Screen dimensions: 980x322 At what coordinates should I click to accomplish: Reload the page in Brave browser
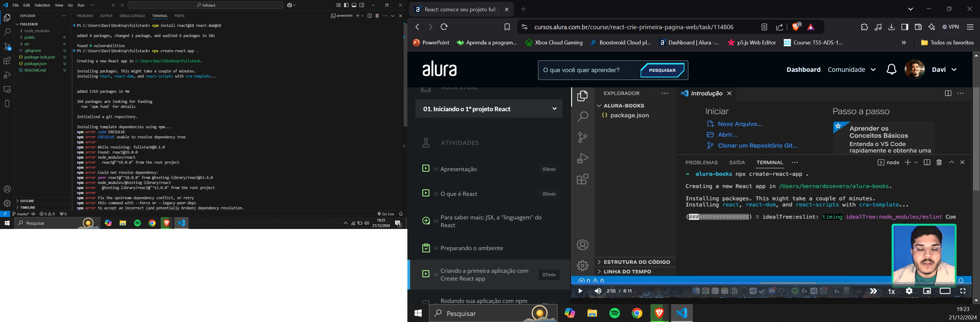[x=444, y=27]
